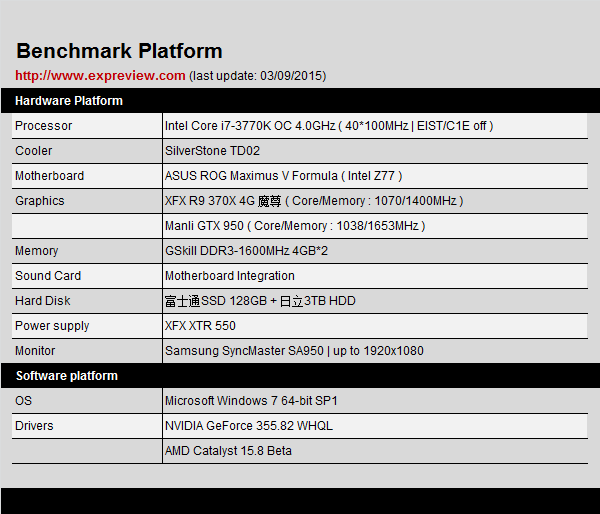This screenshot has height=514, width=600.
Task: Click the Motherboard row label
Action: [50, 176]
